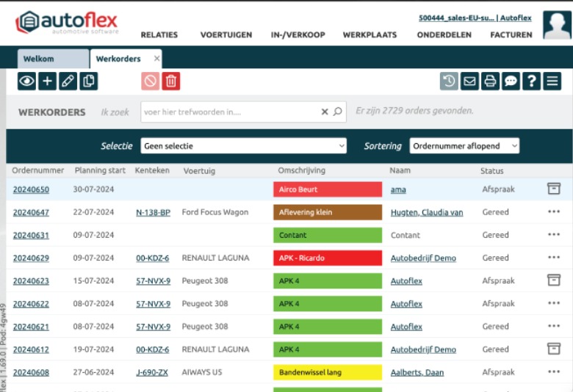Image resolution: width=573 pixels, height=392 pixels.
Task: Click the envelope email icon
Action: [x=469, y=81]
